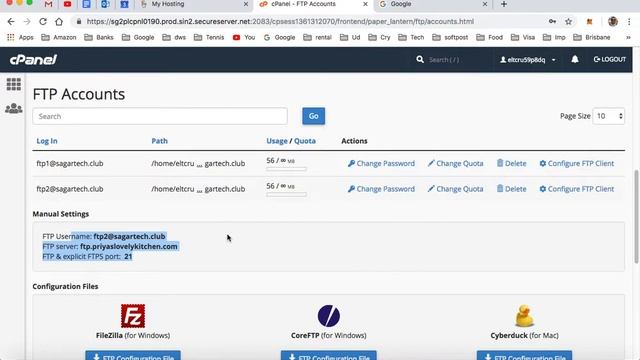The image size is (640, 360).
Task: Show more bookmarks overflow chevron
Action: point(628,37)
